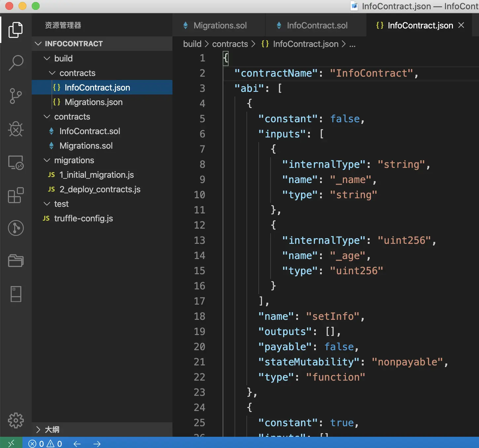Screen dimensions: 479x448
Task: Open the Manage gear icon
Action: click(x=16, y=421)
